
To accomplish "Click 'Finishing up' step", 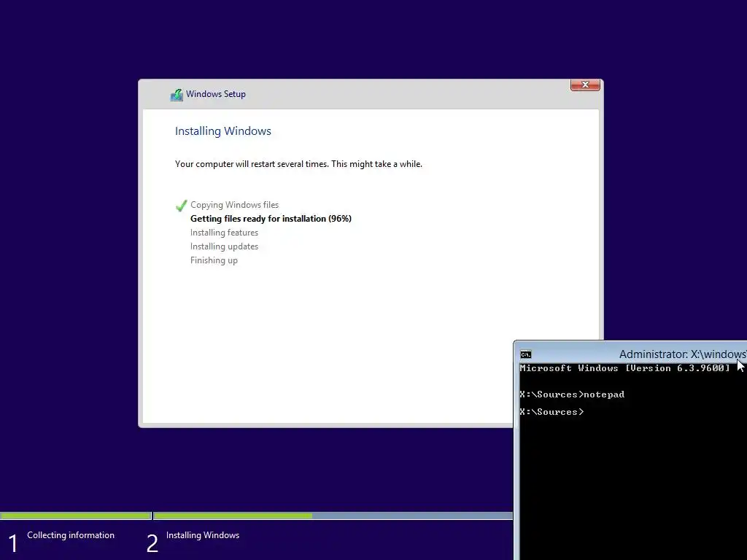I will tap(214, 260).
